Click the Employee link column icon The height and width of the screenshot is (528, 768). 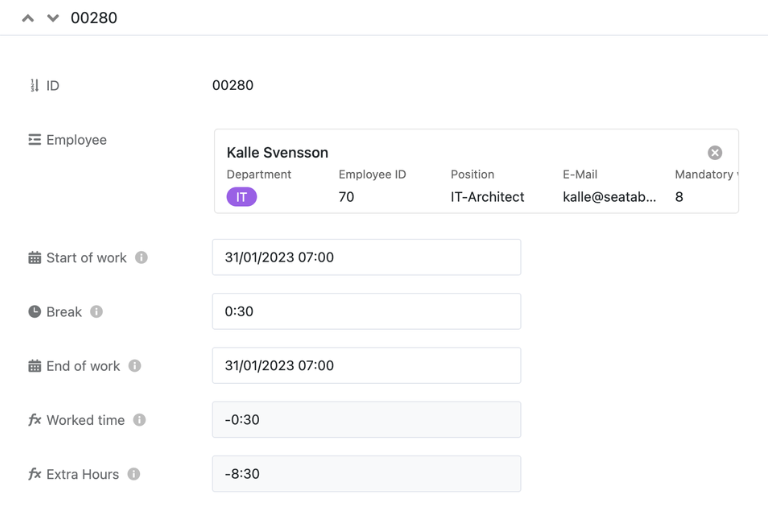click(x=34, y=140)
